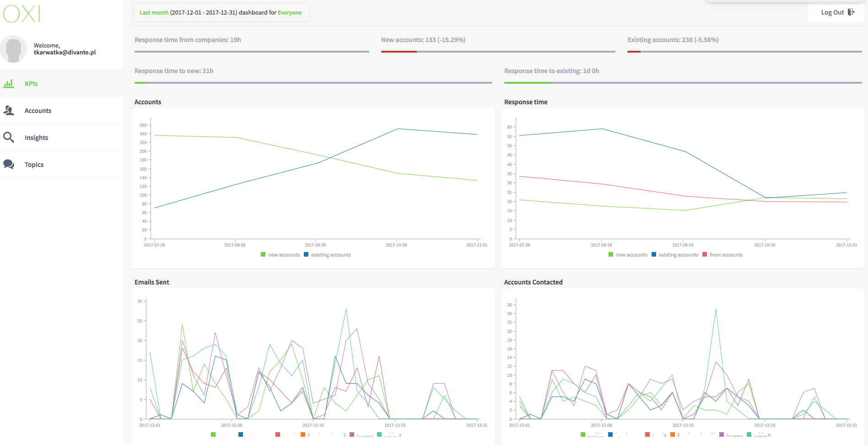Screen dimensions: 868x445
Task: Click '2017-10-30' axis label in Response time chart
Action: (x=765, y=245)
